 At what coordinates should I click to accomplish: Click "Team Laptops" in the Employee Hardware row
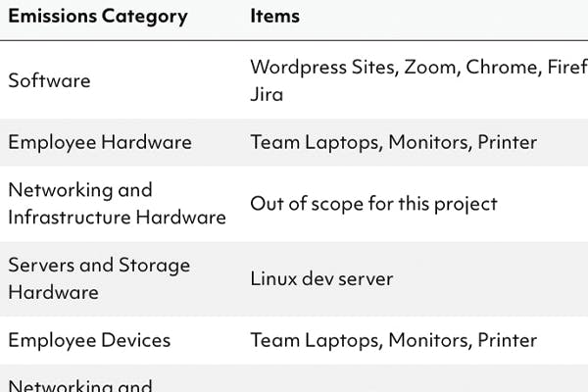click(x=314, y=142)
